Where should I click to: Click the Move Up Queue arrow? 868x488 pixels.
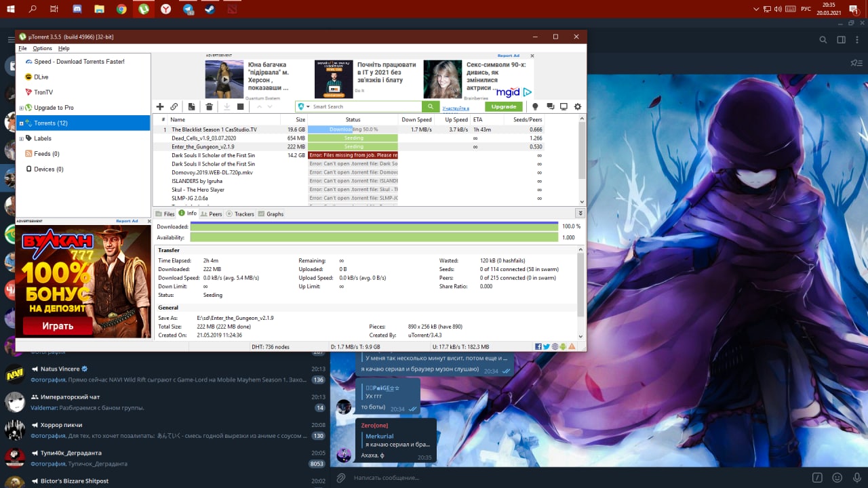pyautogui.click(x=258, y=106)
